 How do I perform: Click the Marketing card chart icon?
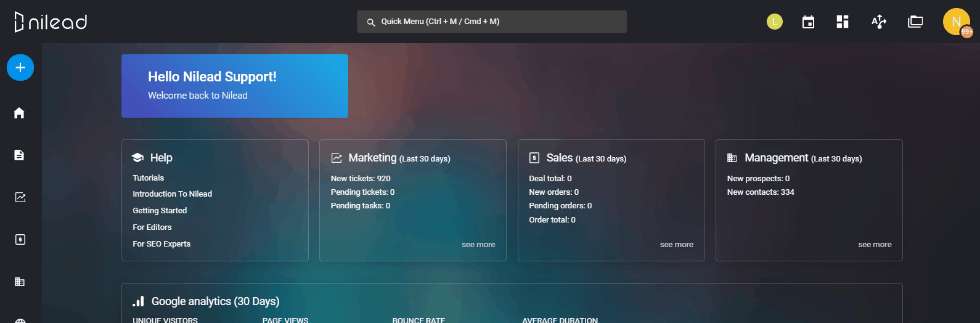pos(337,158)
